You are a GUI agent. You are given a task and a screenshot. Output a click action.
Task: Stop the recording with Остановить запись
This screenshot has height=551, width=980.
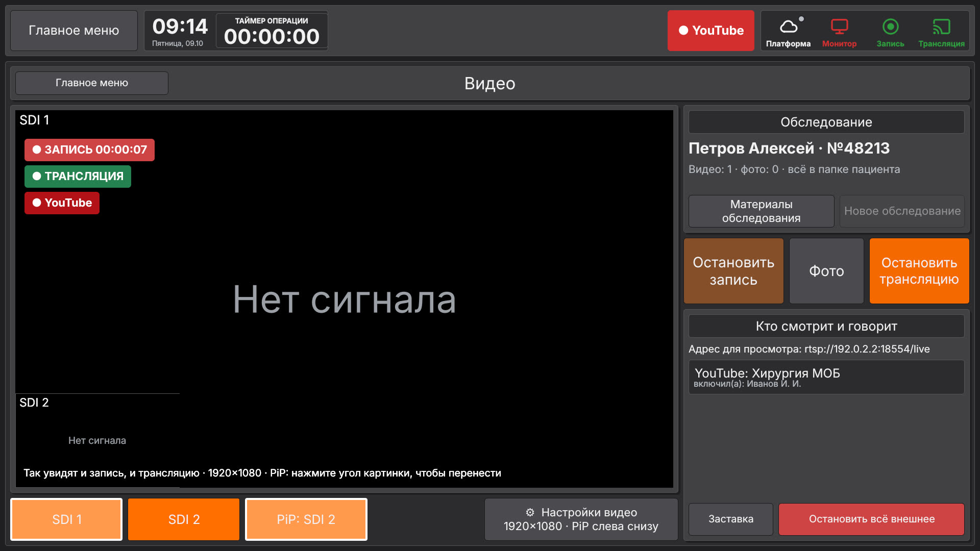[733, 271]
